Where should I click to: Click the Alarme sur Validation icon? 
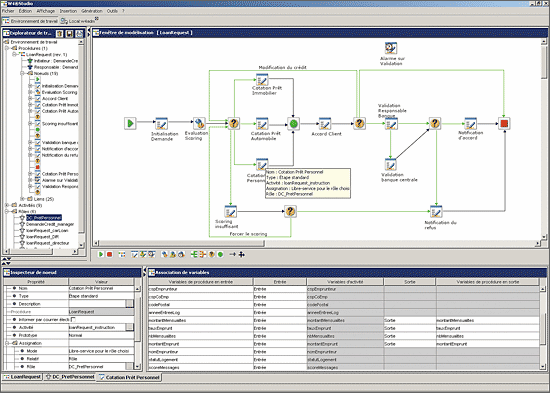[391, 48]
